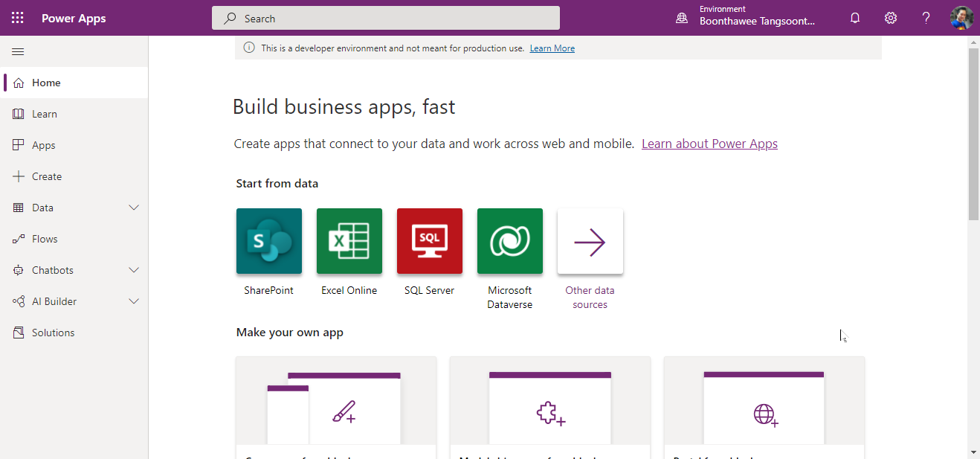Open the app launcher waffle icon
This screenshot has height=459, width=980.
[18, 18]
